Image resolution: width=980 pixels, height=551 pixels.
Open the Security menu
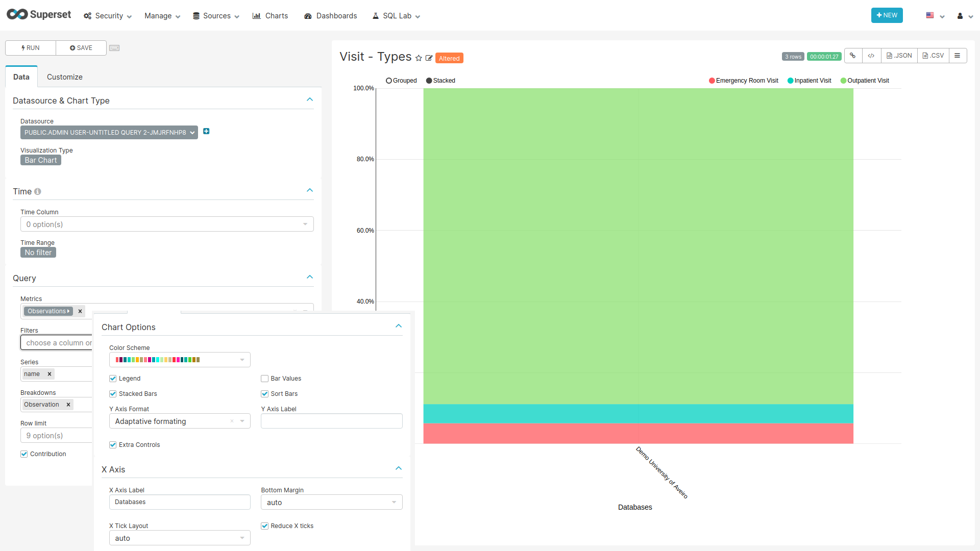108,16
